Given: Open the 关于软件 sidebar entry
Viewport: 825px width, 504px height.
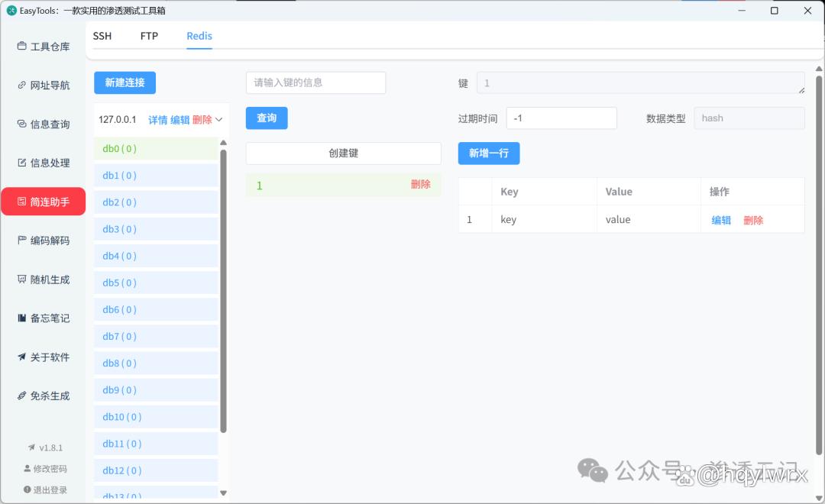Looking at the screenshot, I should tap(43, 357).
